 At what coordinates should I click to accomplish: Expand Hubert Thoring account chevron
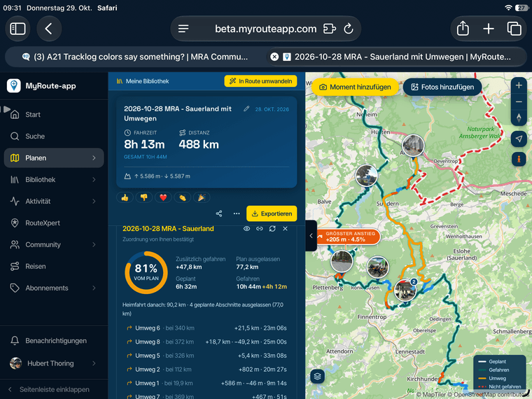94,364
